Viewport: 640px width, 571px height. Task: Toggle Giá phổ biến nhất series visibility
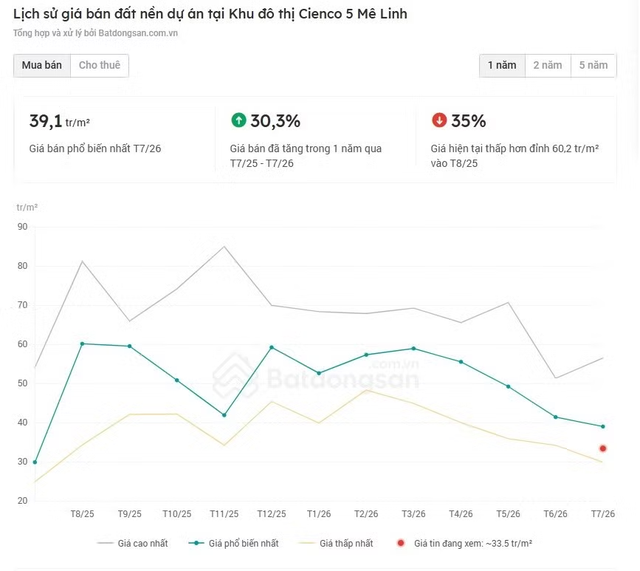(233, 543)
